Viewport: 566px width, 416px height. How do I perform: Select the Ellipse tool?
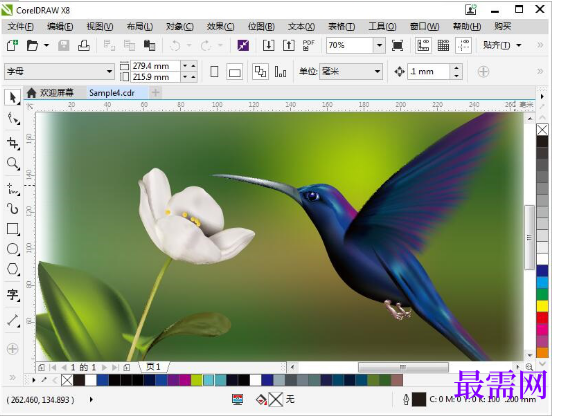pos(13,249)
